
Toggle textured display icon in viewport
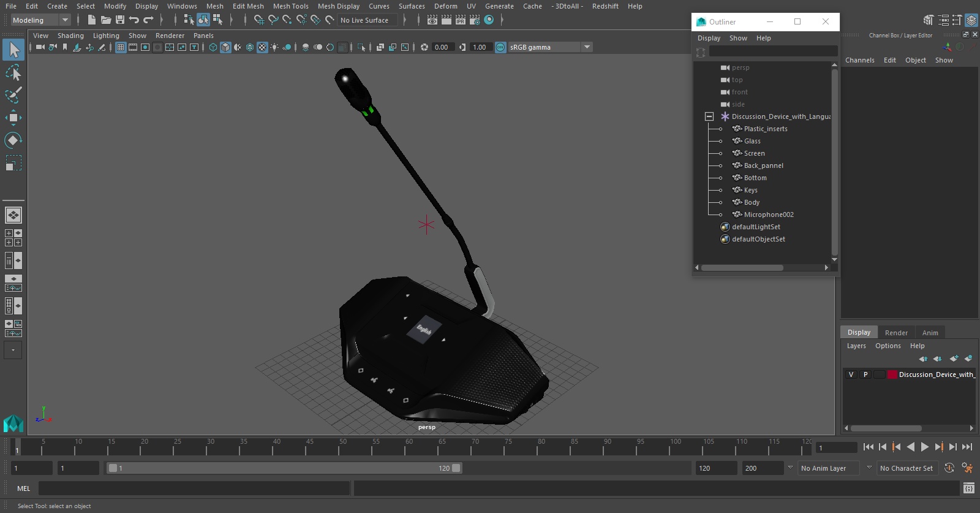(262, 47)
